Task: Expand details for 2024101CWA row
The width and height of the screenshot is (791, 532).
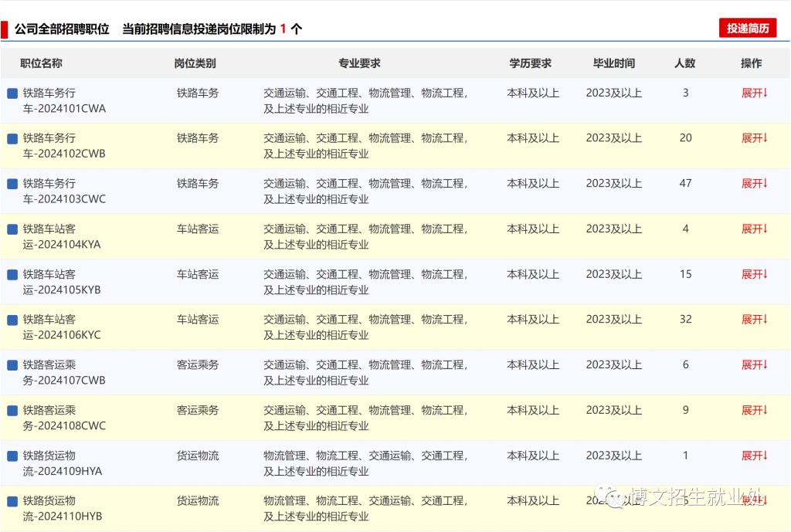Action: [x=754, y=93]
